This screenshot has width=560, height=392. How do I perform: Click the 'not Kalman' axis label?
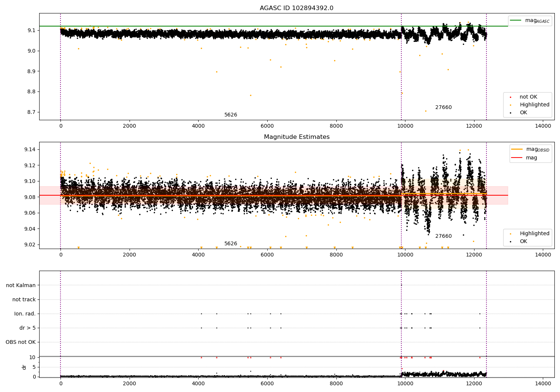click(21, 285)
